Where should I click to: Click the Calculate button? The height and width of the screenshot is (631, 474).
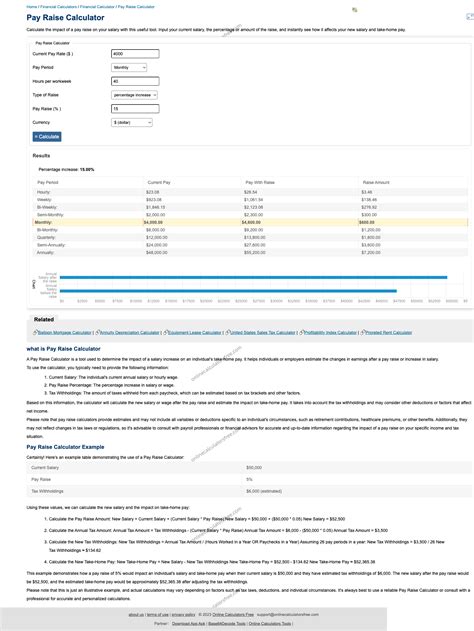tap(47, 137)
